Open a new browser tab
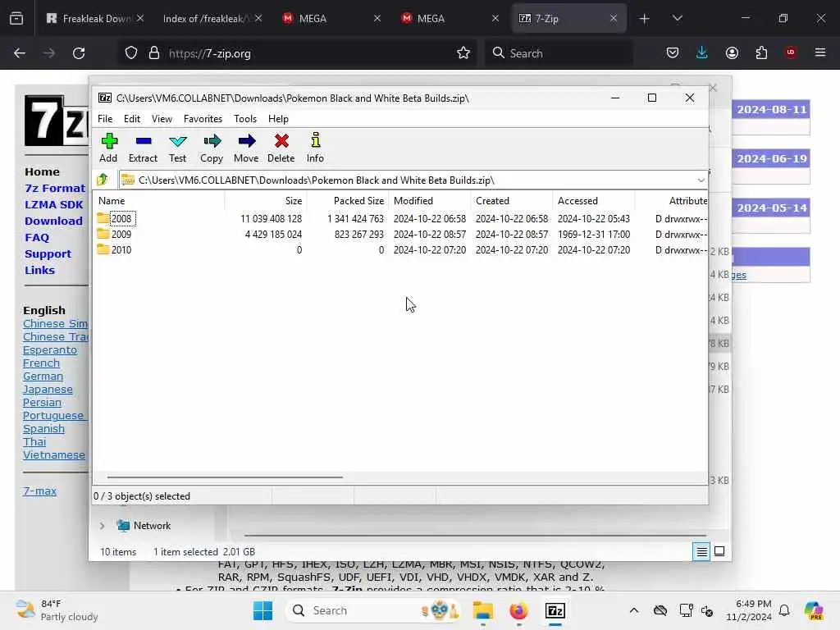The height and width of the screenshot is (630, 840). point(644,19)
